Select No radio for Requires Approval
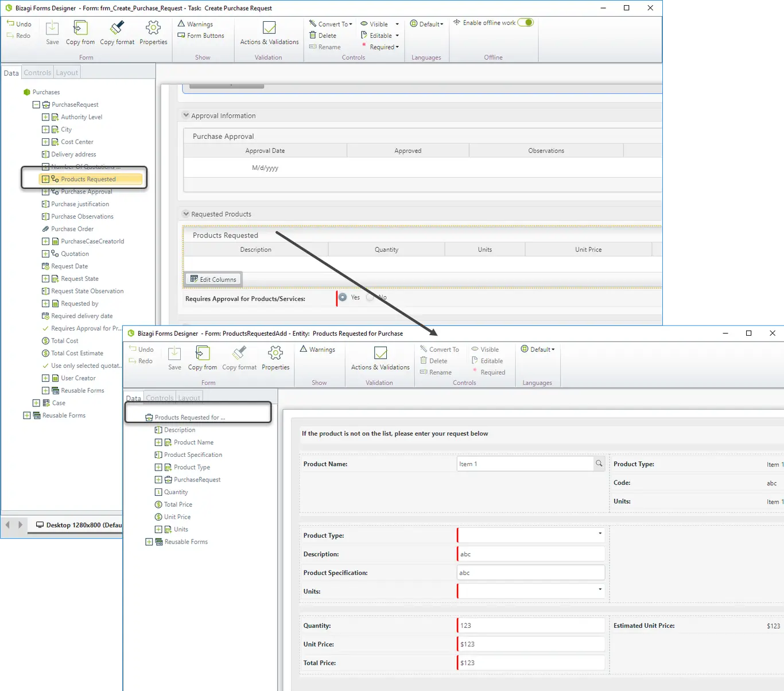Viewport: 784px width, 691px height. pyautogui.click(x=370, y=297)
